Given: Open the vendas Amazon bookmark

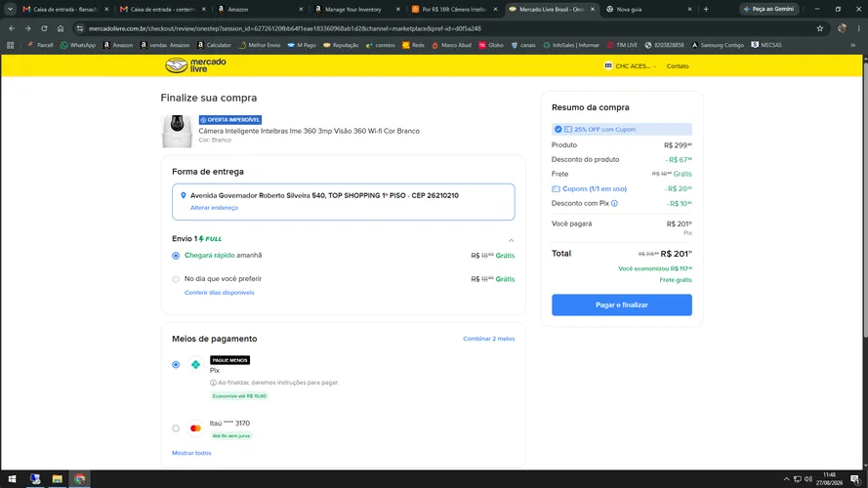Looking at the screenshot, I should coord(165,45).
